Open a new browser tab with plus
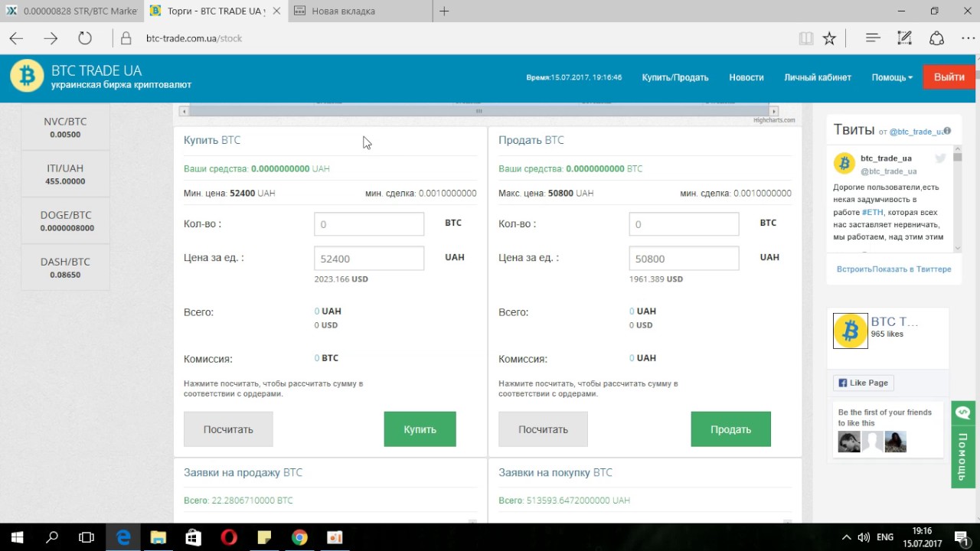Image resolution: width=980 pixels, height=551 pixels. [x=444, y=11]
